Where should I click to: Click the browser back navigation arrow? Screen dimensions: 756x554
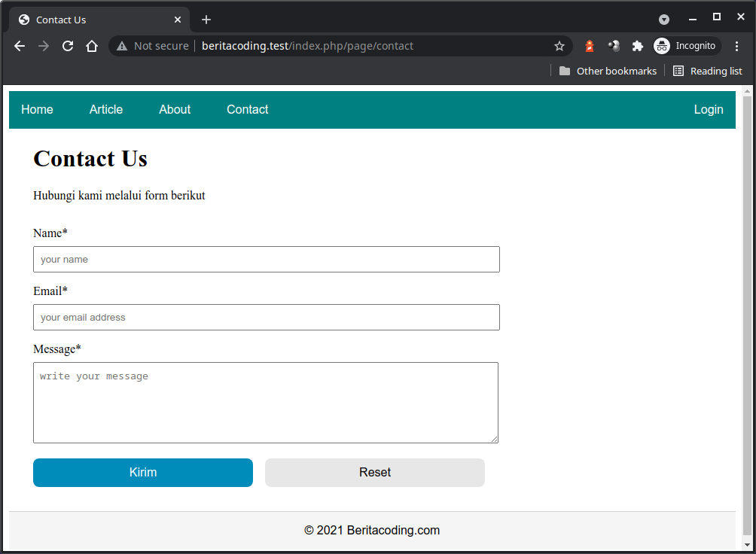[x=19, y=46]
